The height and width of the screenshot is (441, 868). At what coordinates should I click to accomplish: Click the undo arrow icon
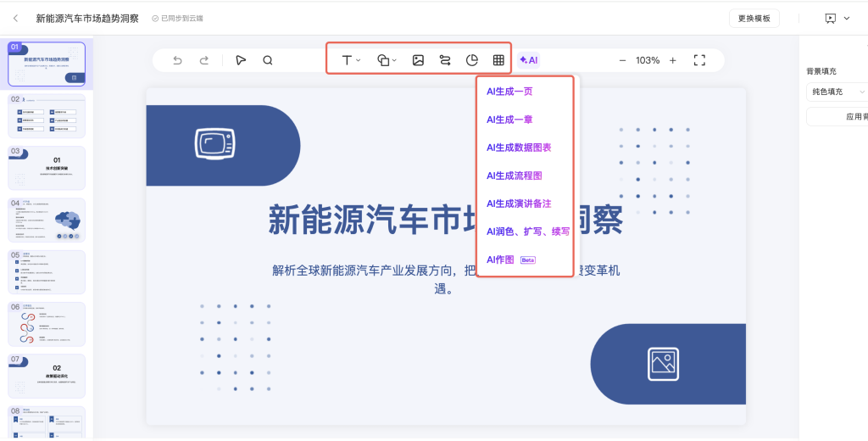tap(177, 60)
